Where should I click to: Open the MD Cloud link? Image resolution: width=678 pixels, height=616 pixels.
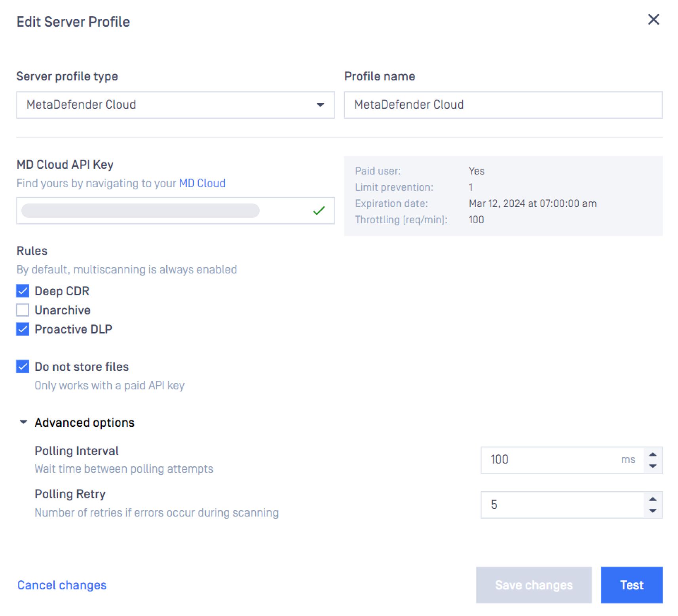coord(202,183)
